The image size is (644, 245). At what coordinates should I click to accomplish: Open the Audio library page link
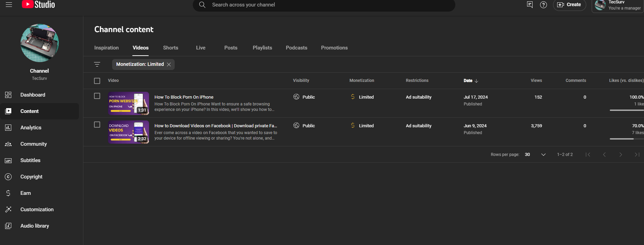pyautogui.click(x=35, y=226)
